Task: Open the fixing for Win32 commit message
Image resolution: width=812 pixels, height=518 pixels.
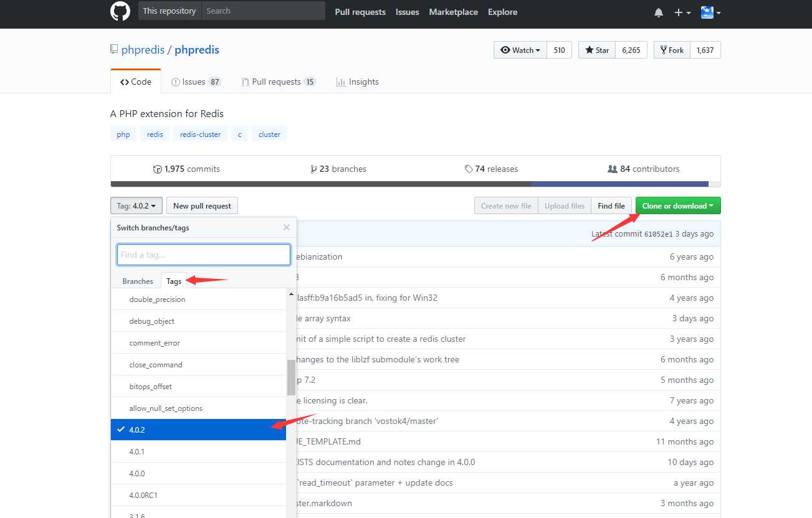Action: coord(367,298)
